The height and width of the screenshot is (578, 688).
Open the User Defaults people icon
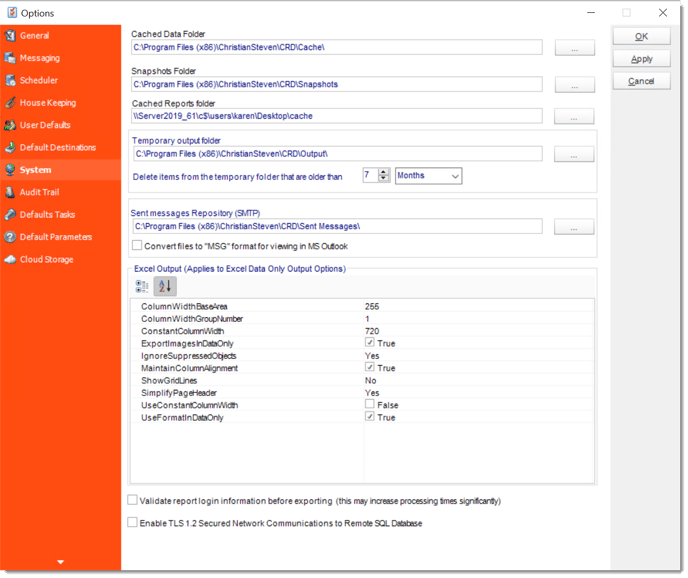click(x=10, y=125)
